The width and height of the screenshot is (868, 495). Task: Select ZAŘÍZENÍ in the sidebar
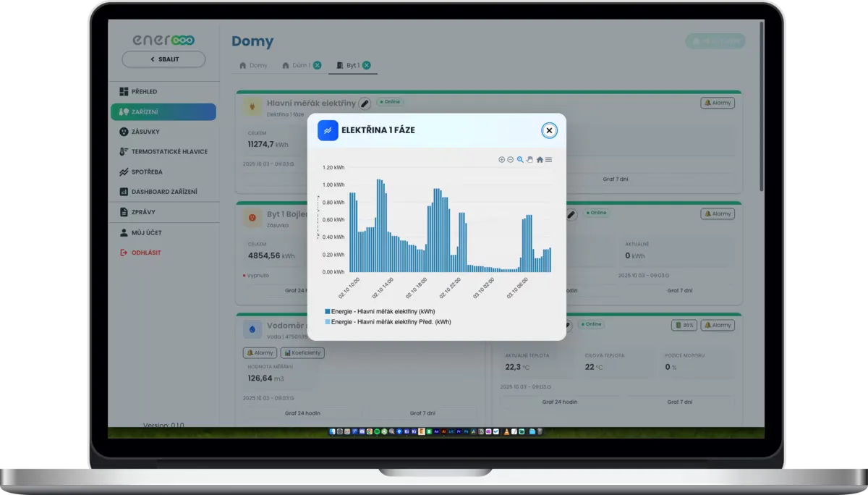click(163, 111)
